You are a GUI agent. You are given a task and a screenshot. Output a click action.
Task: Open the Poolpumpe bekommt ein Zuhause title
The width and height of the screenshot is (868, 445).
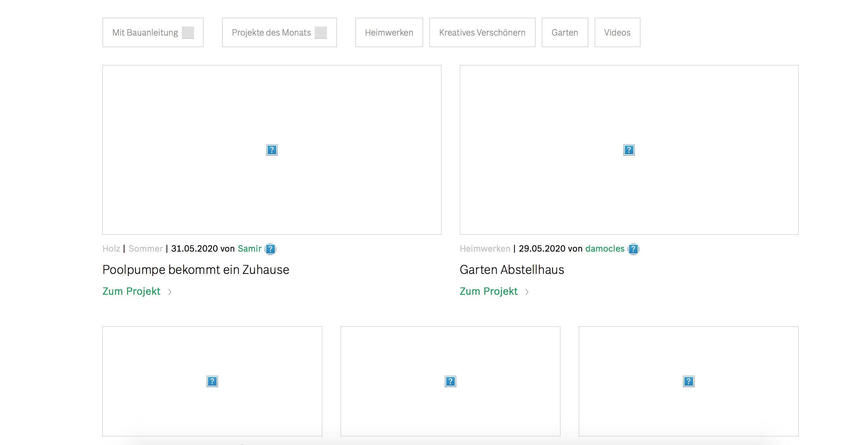point(195,270)
